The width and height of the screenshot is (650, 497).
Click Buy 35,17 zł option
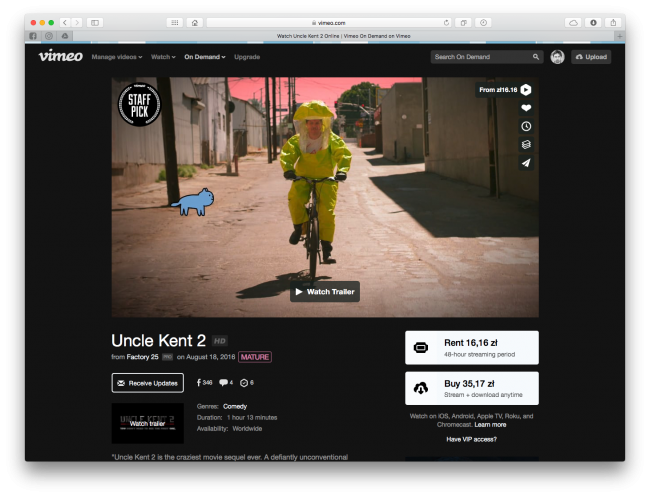click(x=472, y=388)
